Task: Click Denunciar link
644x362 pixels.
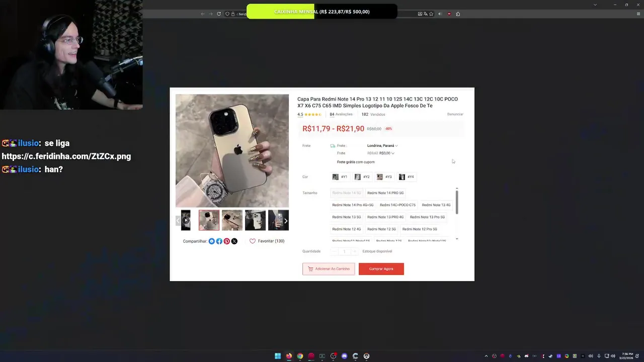Action: (x=455, y=114)
